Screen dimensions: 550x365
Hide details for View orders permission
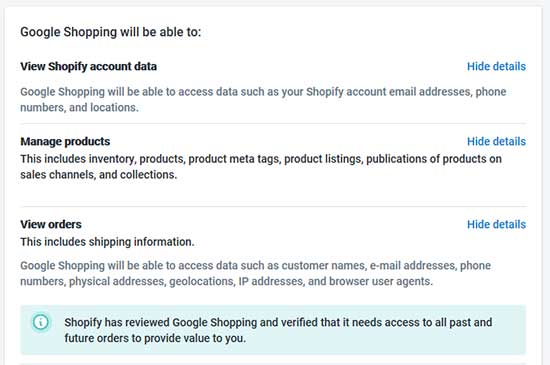[496, 224]
